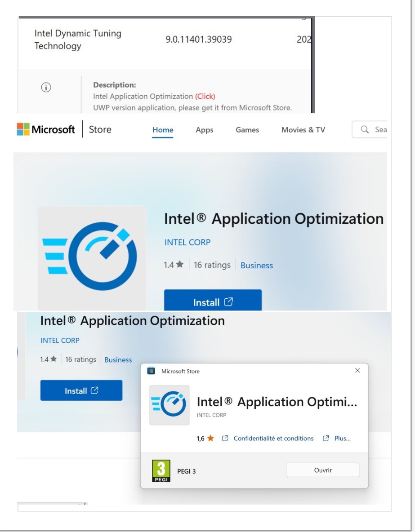Open Business category link in top listing

click(x=257, y=265)
